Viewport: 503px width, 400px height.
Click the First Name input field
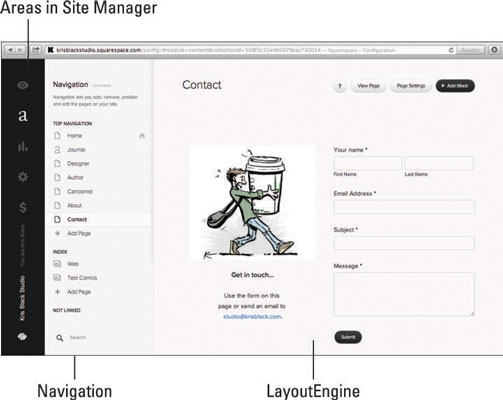point(368,163)
